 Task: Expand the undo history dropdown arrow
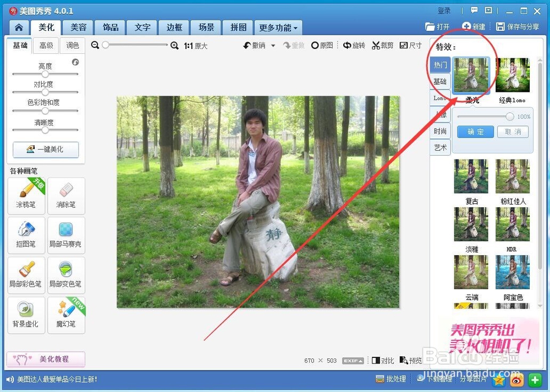pyautogui.click(x=273, y=46)
